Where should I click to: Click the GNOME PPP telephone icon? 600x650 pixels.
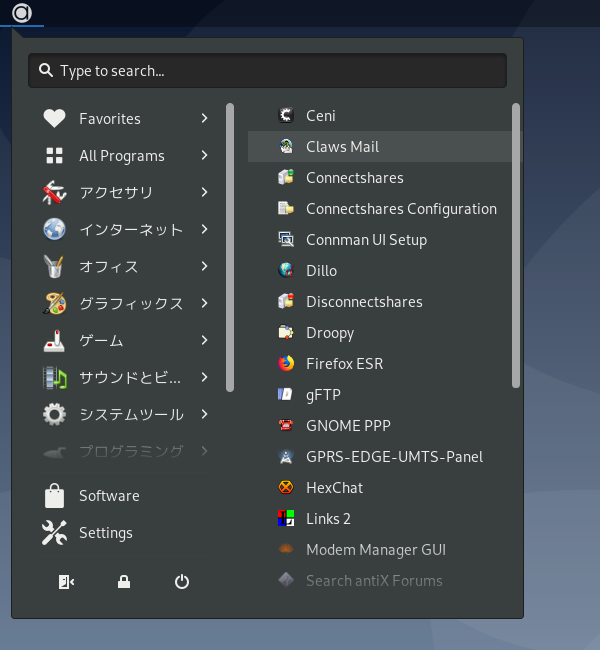point(286,425)
